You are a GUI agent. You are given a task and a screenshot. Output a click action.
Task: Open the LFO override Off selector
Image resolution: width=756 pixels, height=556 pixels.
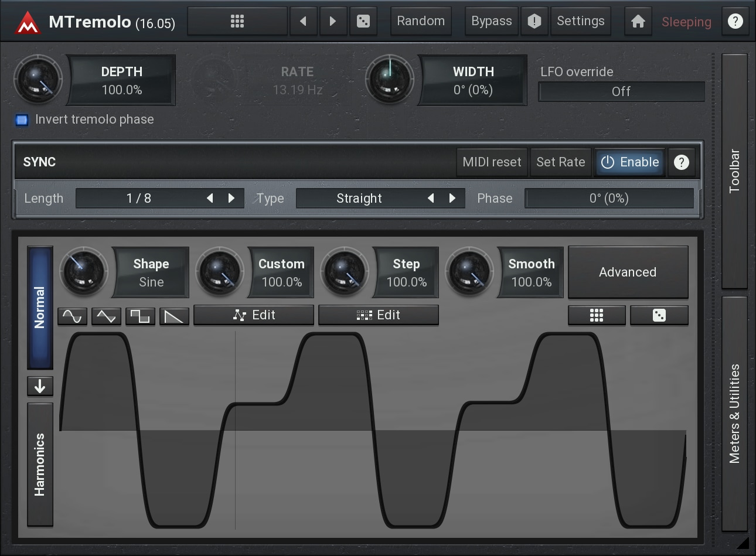(621, 91)
